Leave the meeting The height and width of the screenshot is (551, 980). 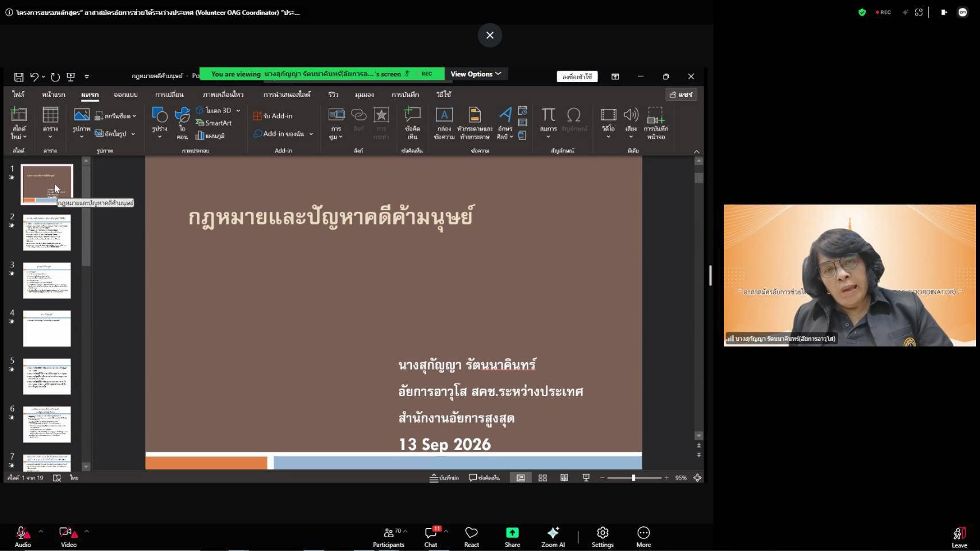tap(959, 537)
